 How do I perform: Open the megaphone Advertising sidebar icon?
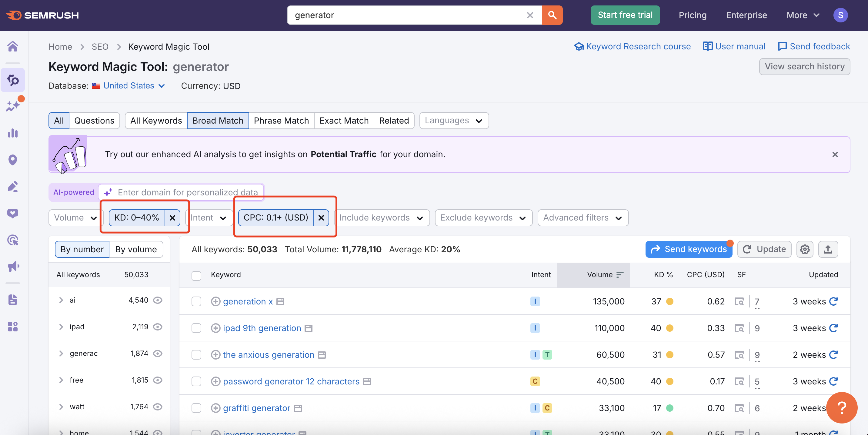pyautogui.click(x=13, y=267)
